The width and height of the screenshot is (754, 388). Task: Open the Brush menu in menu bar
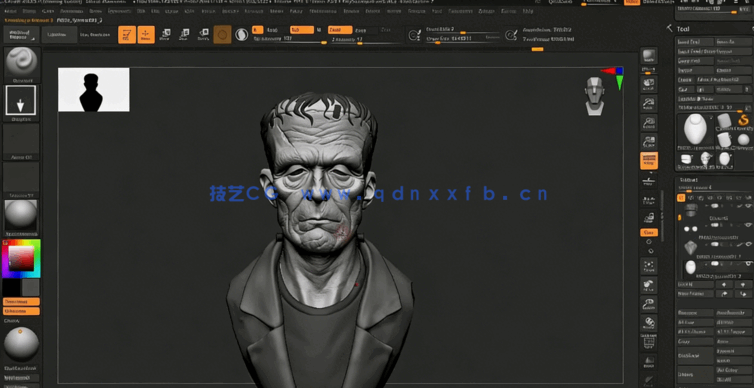pos(29,11)
